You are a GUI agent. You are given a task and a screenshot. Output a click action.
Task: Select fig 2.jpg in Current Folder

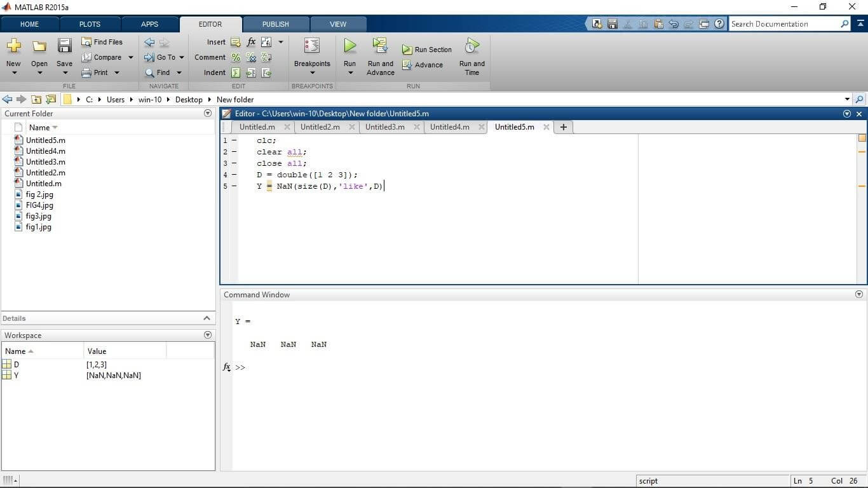coord(39,194)
